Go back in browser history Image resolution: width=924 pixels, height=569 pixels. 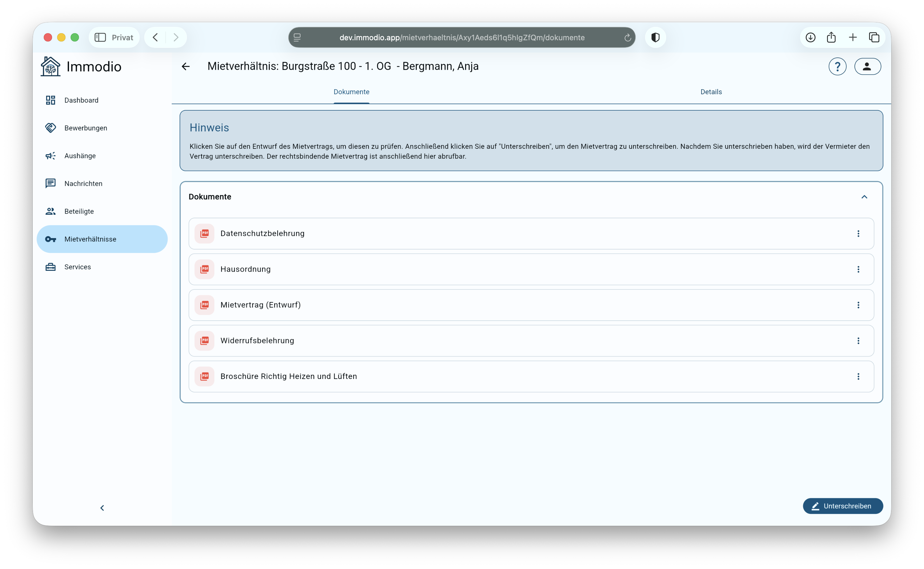[x=155, y=38]
